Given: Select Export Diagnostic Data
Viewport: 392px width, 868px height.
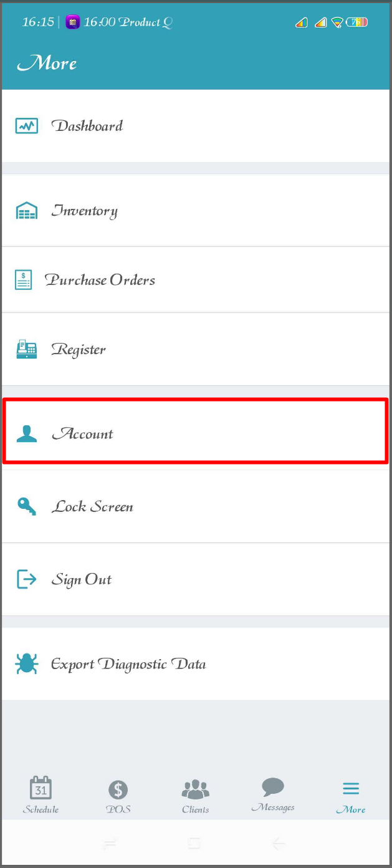Looking at the screenshot, I should (196, 664).
